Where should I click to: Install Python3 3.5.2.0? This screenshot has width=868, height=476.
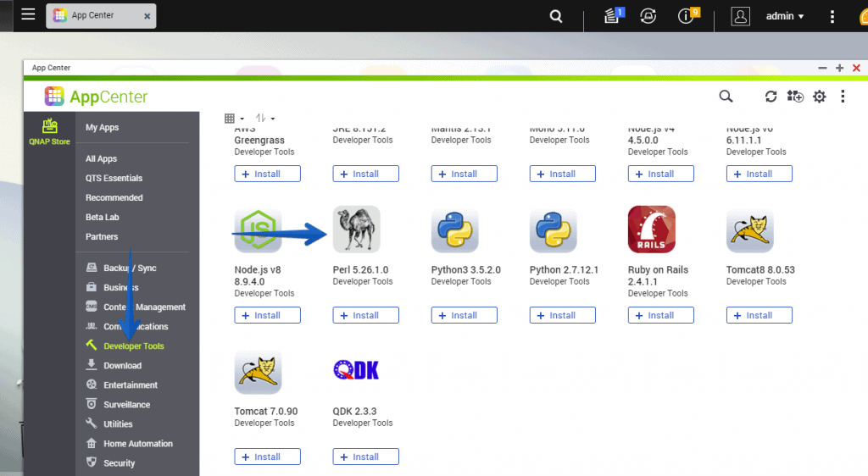coord(464,315)
